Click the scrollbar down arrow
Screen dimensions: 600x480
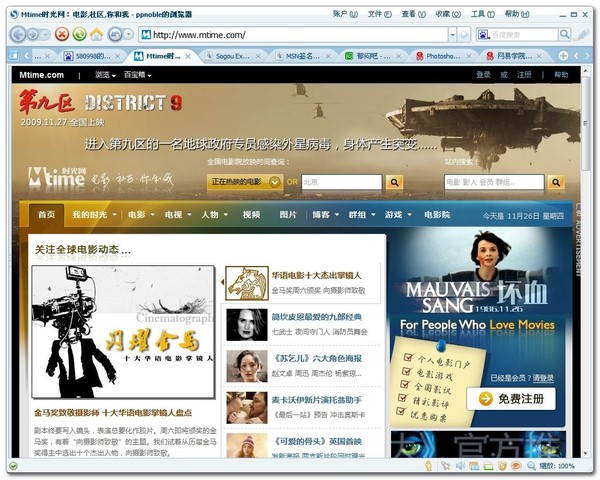[585, 454]
